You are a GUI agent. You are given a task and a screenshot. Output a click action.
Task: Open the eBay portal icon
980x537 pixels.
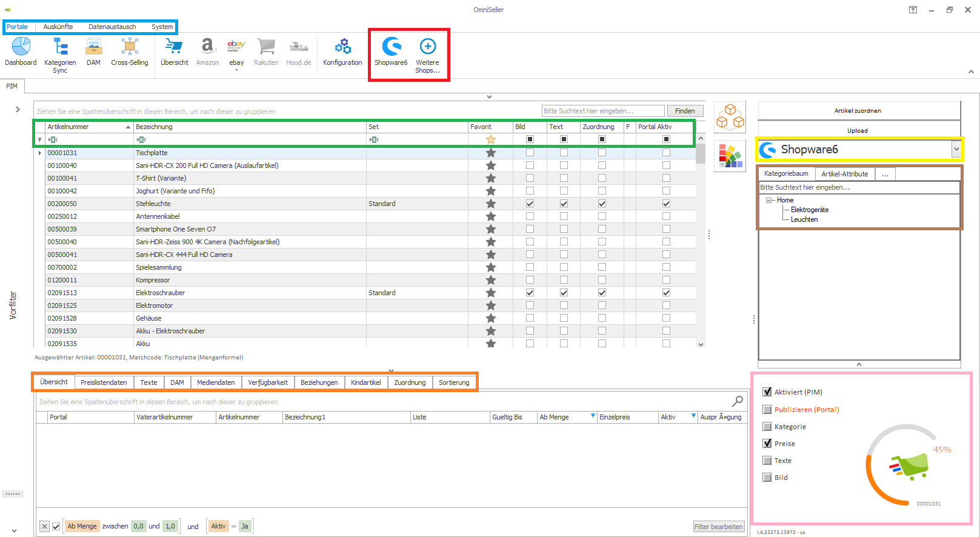(x=236, y=47)
